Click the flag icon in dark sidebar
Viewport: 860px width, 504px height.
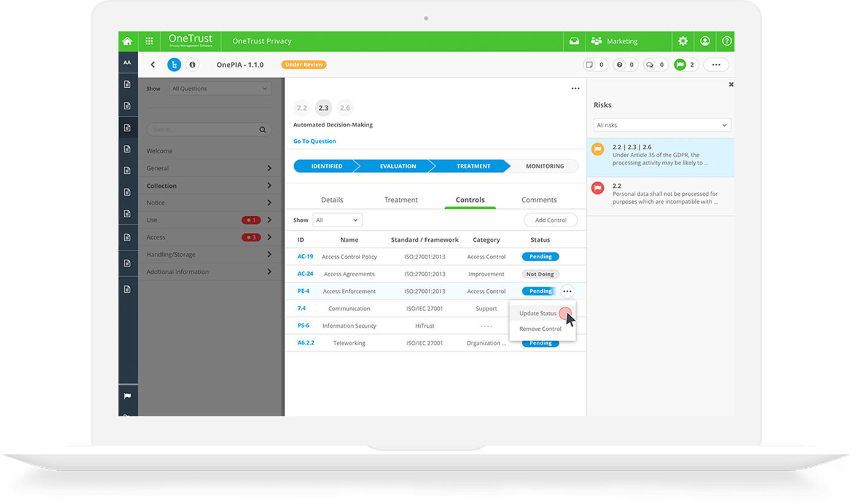coord(127,396)
